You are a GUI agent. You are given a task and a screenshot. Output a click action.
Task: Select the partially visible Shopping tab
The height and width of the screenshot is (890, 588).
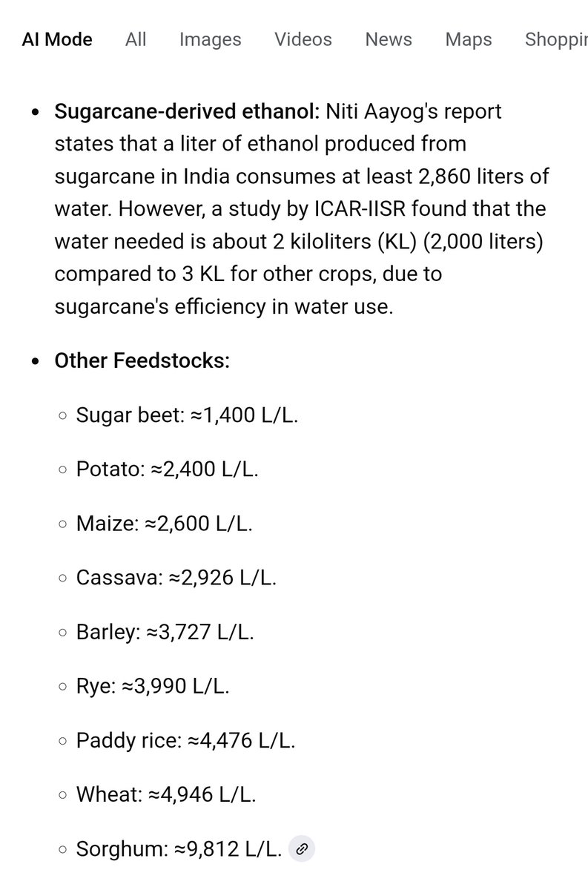[x=556, y=39]
